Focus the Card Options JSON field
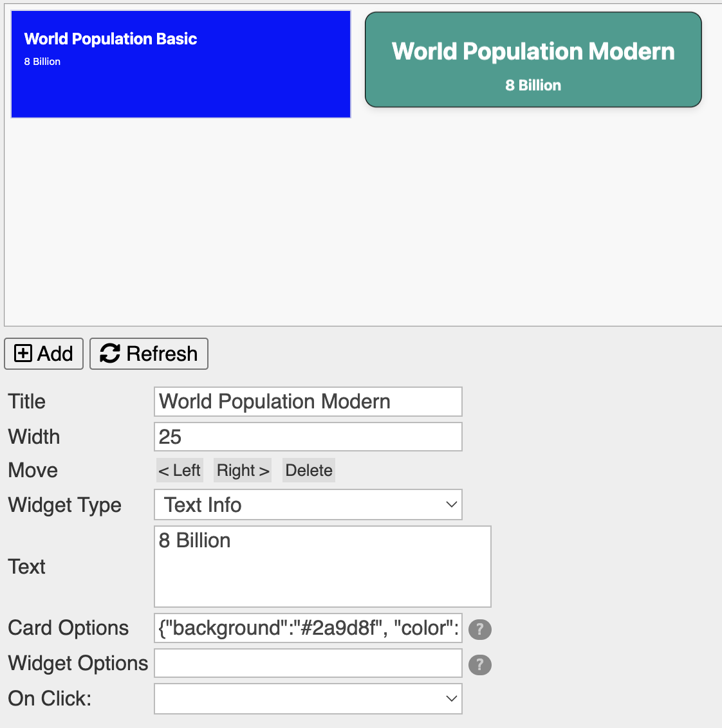Viewport: 722px width, 728px height. 308,628
